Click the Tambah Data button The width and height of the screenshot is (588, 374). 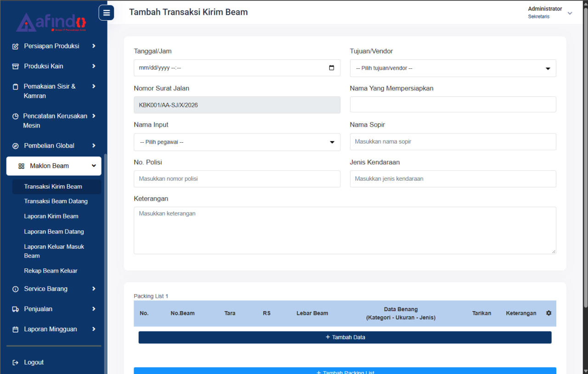[x=345, y=337]
